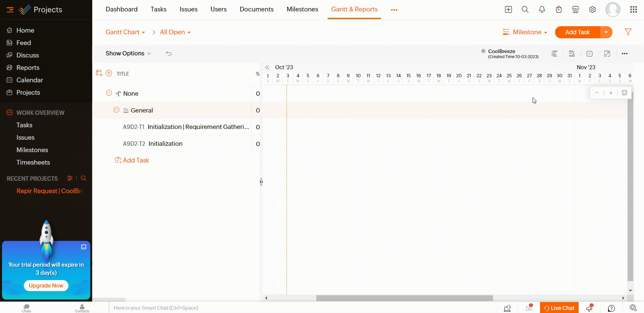This screenshot has width=644, height=313.
Task: Open the Gantt Chart dropdown
Action: (125, 32)
